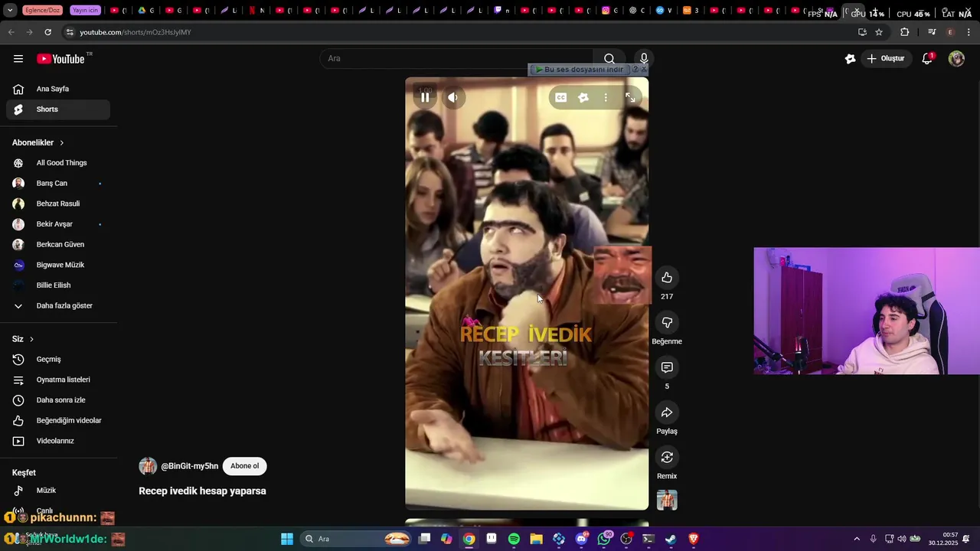
Task: Open Geçmiş history
Action: (58, 360)
